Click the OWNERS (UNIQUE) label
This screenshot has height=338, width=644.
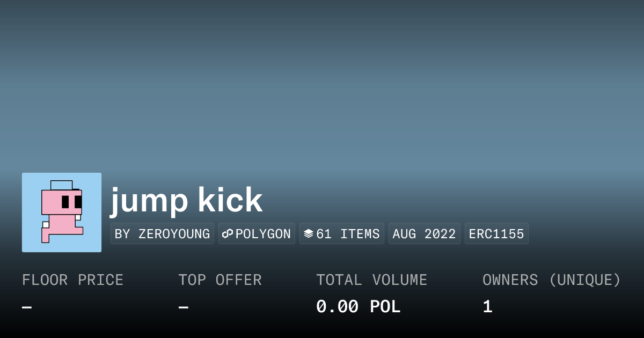(x=551, y=280)
